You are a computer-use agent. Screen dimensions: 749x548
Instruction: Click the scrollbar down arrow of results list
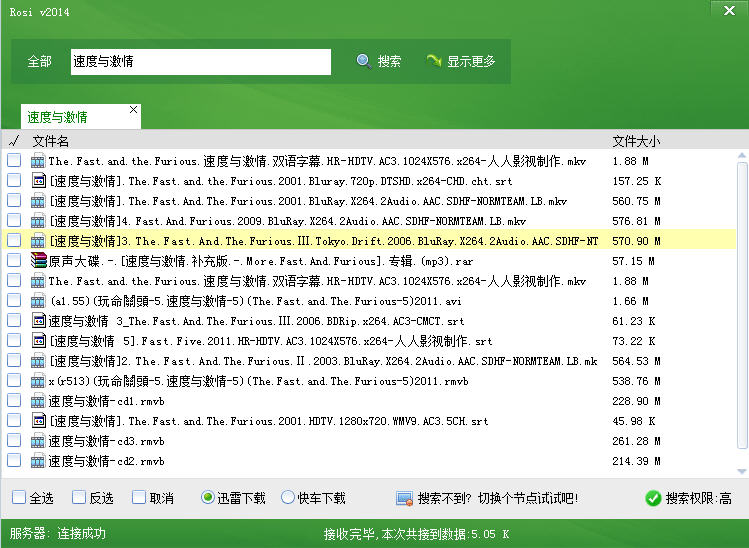pos(741,471)
